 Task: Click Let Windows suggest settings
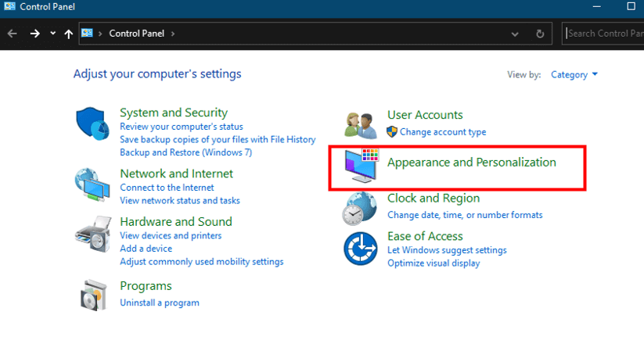[x=447, y=250]
